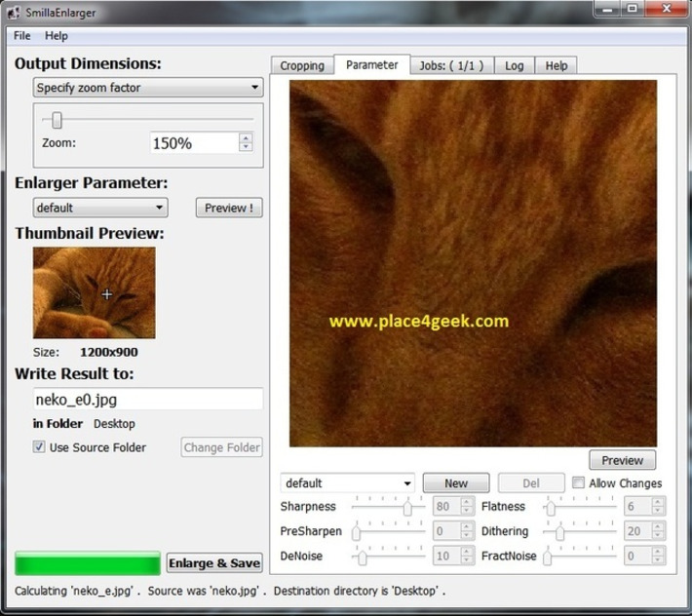Click the PreSharpen value field
Image resolution: width=692 pixels, height=616 pixels.
(x=446, y=531)
